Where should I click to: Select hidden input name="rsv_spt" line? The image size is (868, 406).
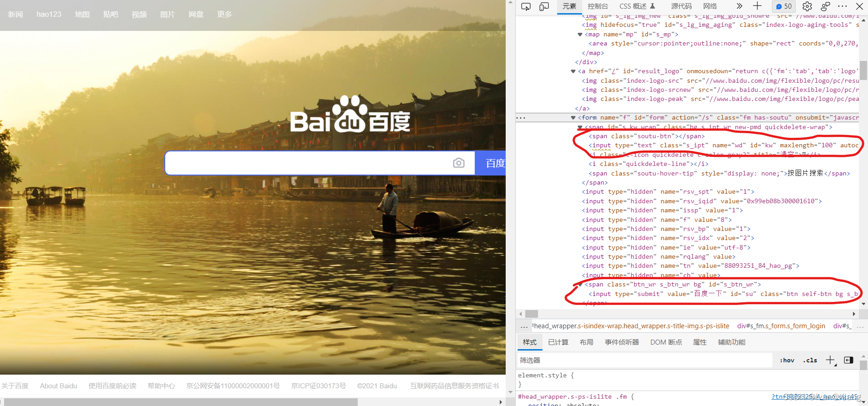click(668, 192)
